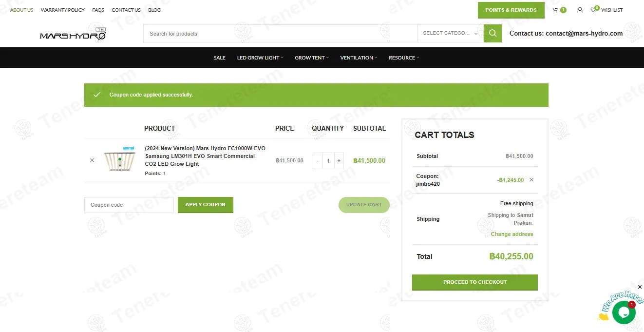The width and height of the screenshot is (644, 332).
Task: Click the Apply Coupon button
Action: click(205, 205)
